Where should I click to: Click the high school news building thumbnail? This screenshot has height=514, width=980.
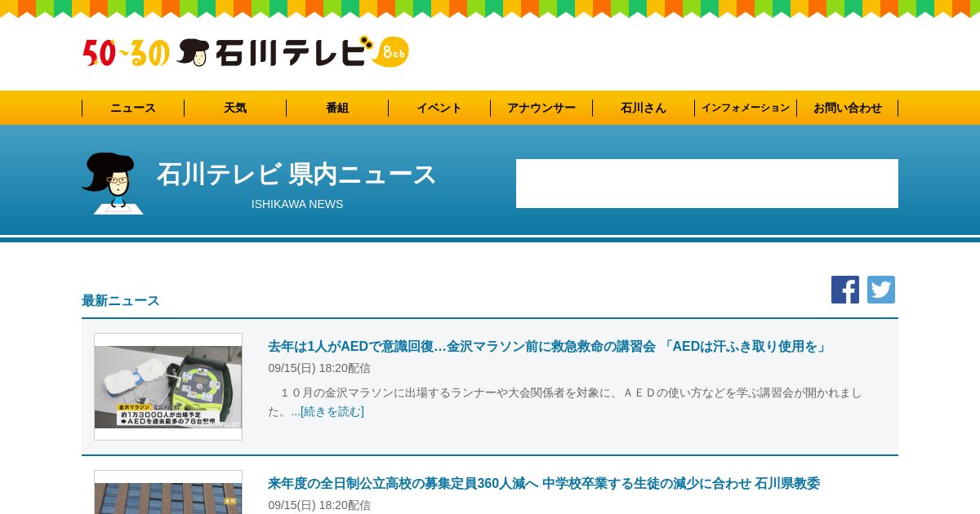click(x=168, y=492)
